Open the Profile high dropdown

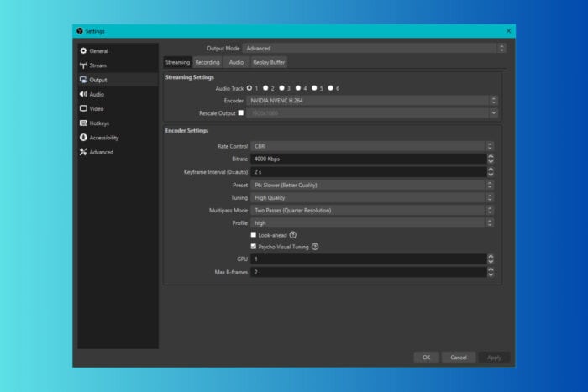tap(372, 223)
